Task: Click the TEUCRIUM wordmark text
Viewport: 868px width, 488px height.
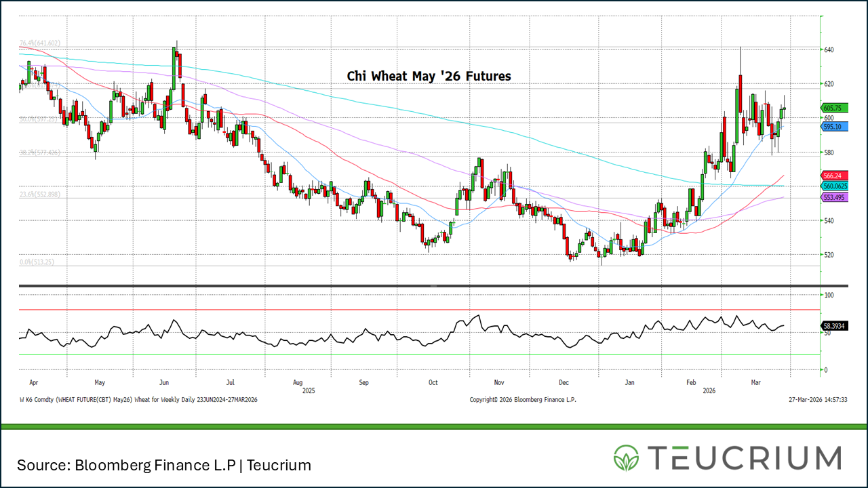Action: 744,457
